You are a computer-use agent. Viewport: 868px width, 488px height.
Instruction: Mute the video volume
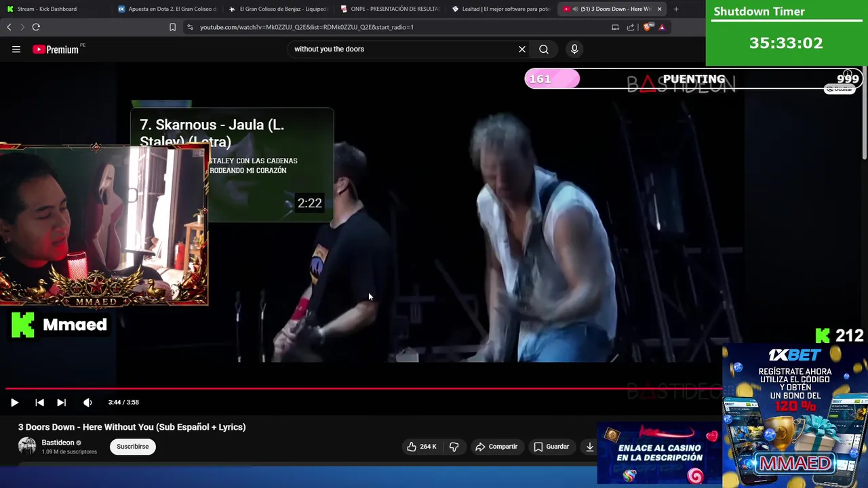[87, 403]
